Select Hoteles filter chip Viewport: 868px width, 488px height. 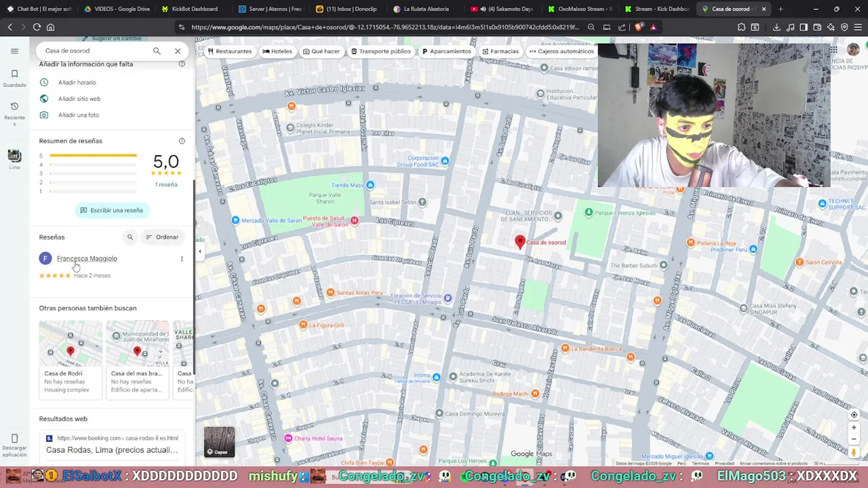point(277,52)
